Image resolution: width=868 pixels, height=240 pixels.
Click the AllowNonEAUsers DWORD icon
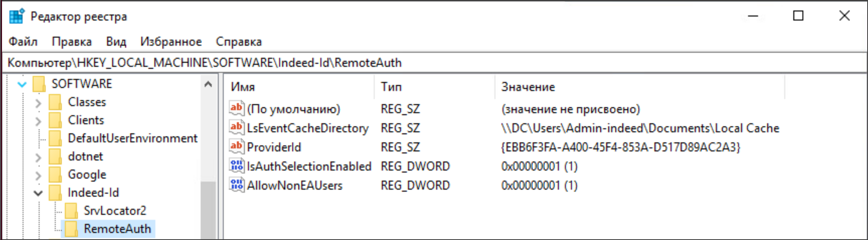click(237, 185)
